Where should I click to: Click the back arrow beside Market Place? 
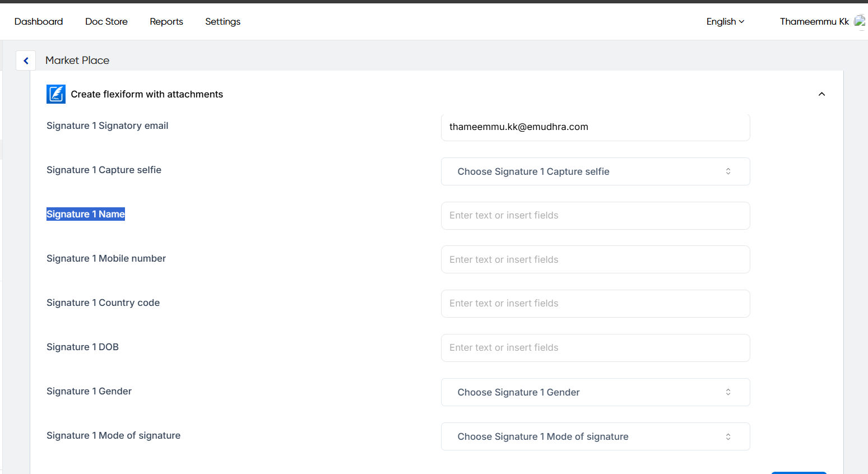point(26,61)
